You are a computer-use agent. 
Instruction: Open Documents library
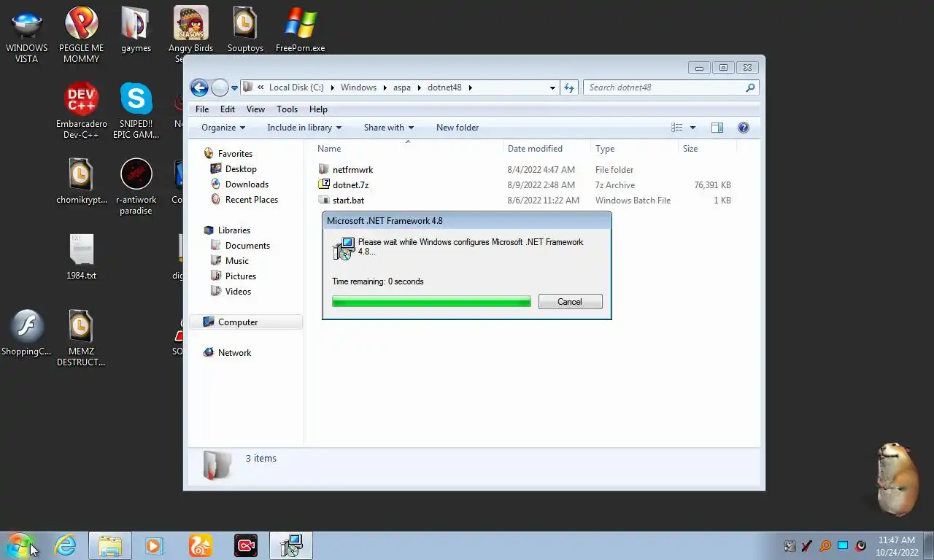pos(247,246)
